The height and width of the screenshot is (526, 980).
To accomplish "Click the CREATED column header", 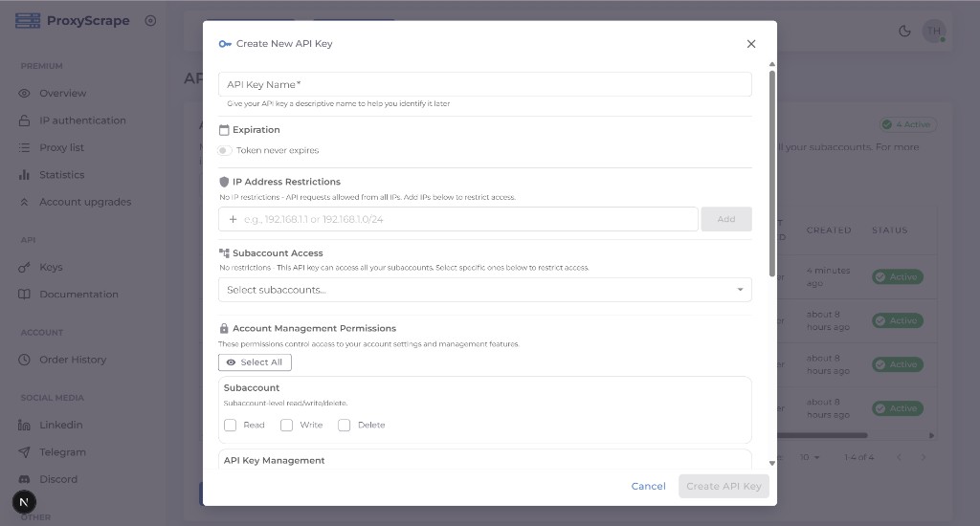I will [829, 230].
